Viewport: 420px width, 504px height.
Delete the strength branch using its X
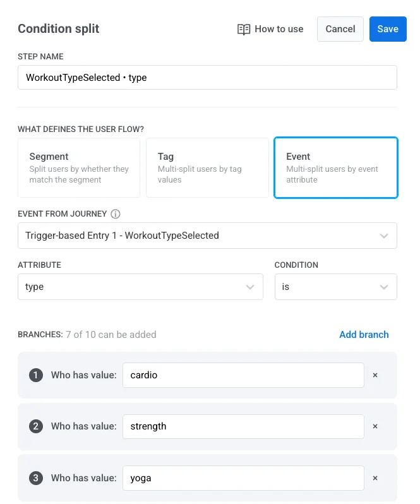(x=375, y=426)
